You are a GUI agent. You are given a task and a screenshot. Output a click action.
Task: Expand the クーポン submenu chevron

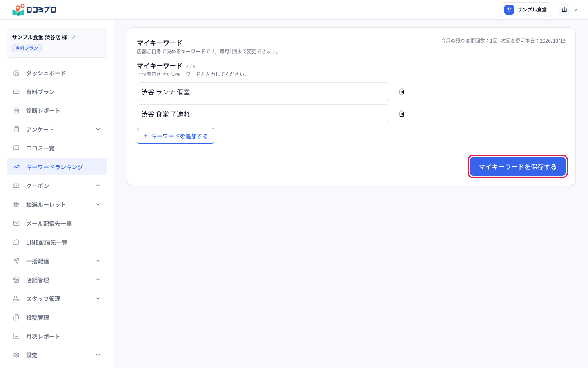[x=98, y=186]
